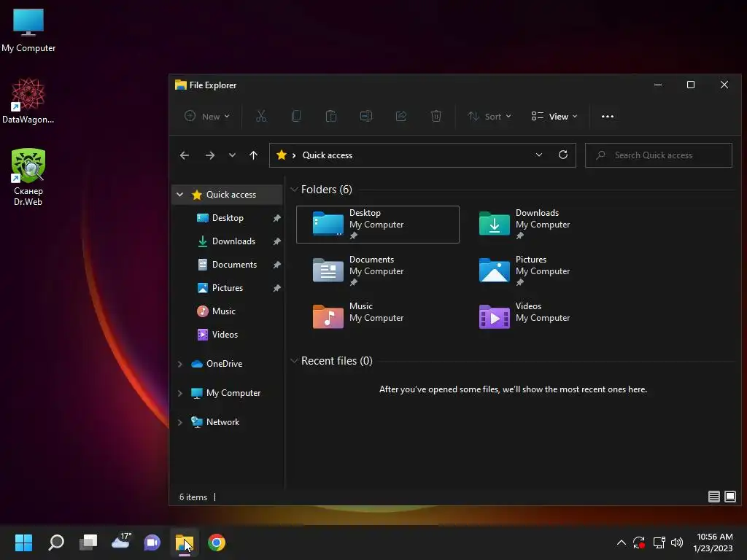
Task: Select OneDrive in navigation pane
Action: (224, 364)
